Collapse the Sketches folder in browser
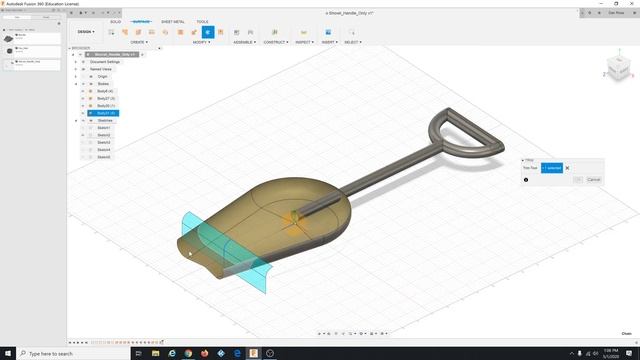640x360 pixels. (x=76, y=120)
